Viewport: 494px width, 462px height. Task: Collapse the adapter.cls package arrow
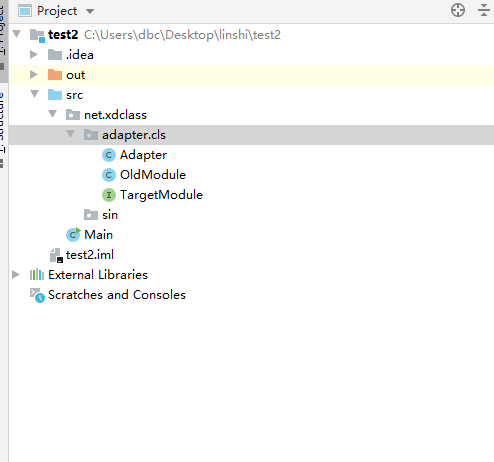[x=70, y=134]
